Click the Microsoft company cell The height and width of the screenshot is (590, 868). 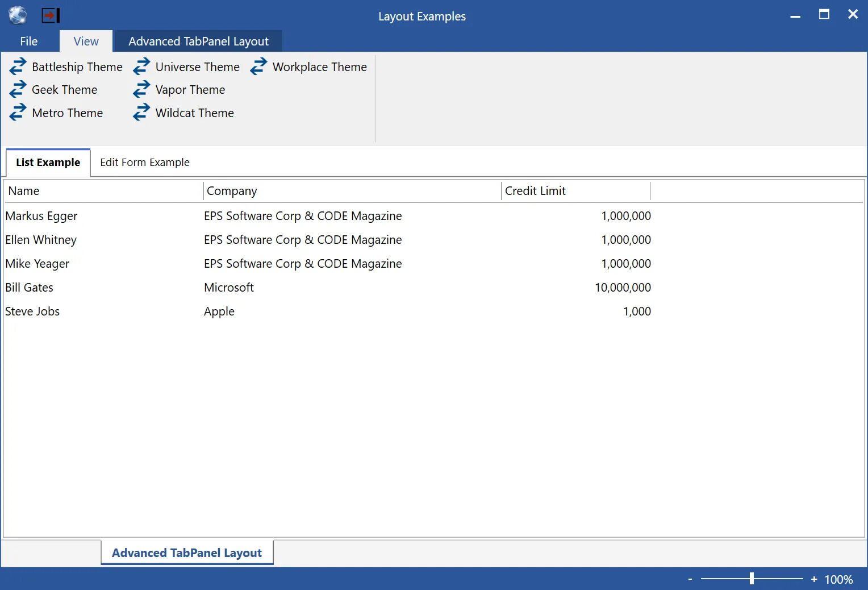229,288
